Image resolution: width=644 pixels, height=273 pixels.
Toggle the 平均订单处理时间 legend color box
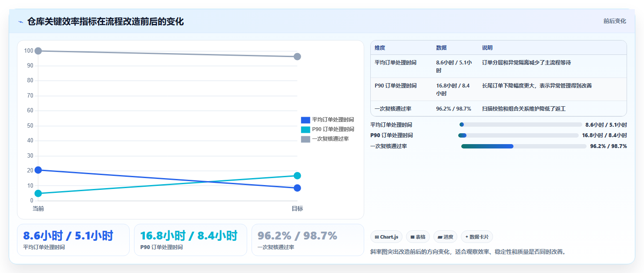click(305, 120)
